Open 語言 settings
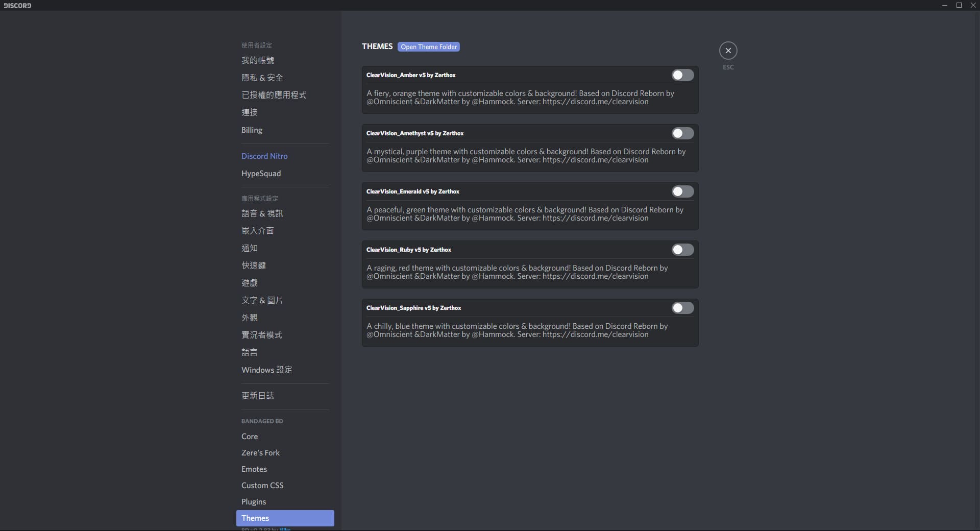Screen dimensions: 980x531 (285, 352)
